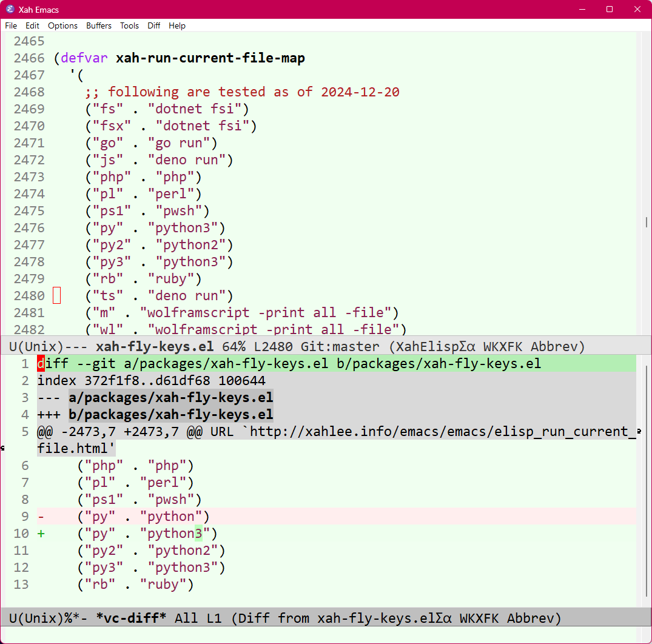This screenshot has width=652, height=644.
Task: Click the top pane vertical scrollbar thumb
Action: pos(647,222)
